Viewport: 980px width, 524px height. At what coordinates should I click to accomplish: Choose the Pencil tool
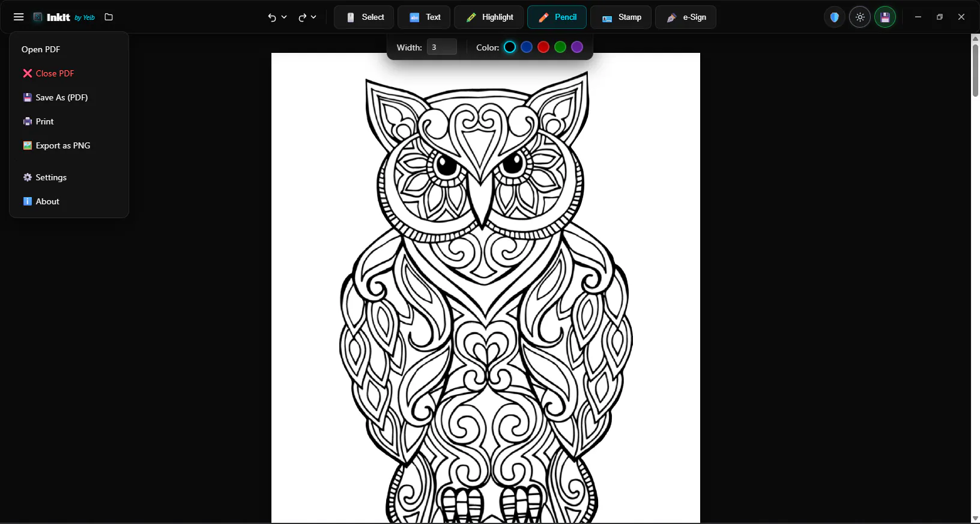coord(557,17)
